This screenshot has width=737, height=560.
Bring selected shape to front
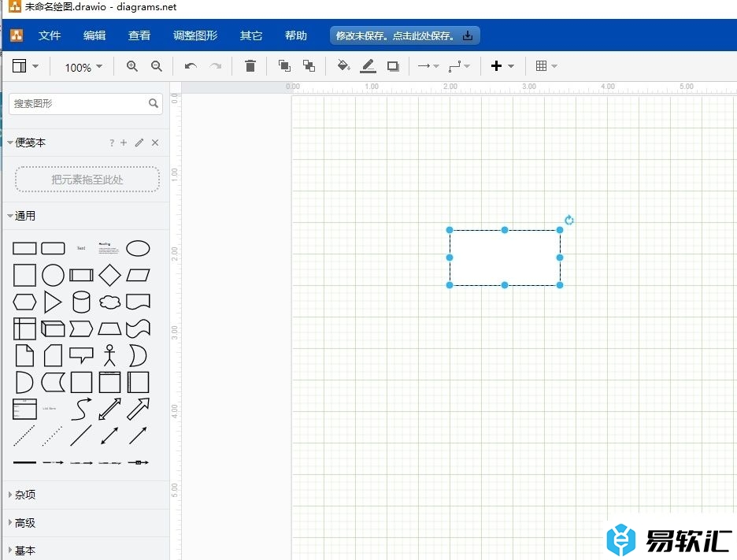click(x=284, y=66)
